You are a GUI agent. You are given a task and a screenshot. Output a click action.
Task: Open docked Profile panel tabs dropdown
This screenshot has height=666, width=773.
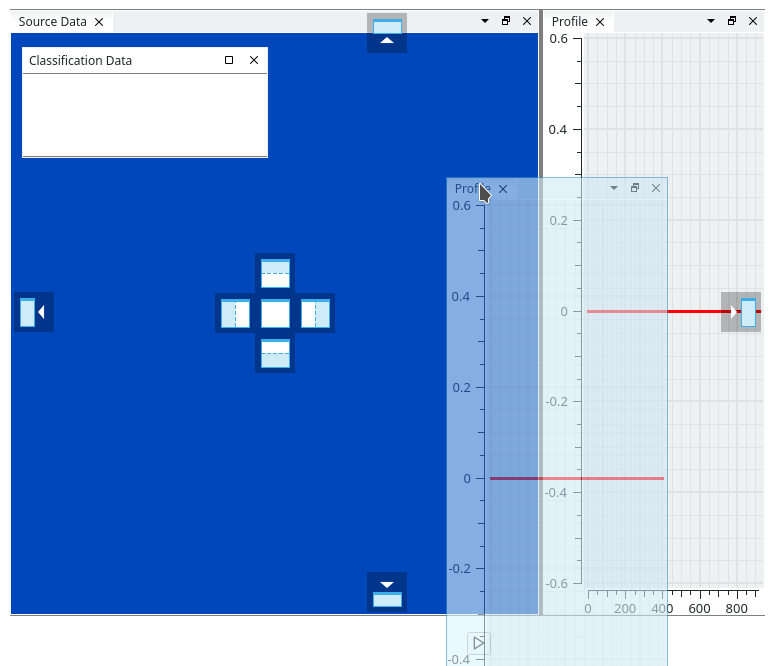coord(711,21)
